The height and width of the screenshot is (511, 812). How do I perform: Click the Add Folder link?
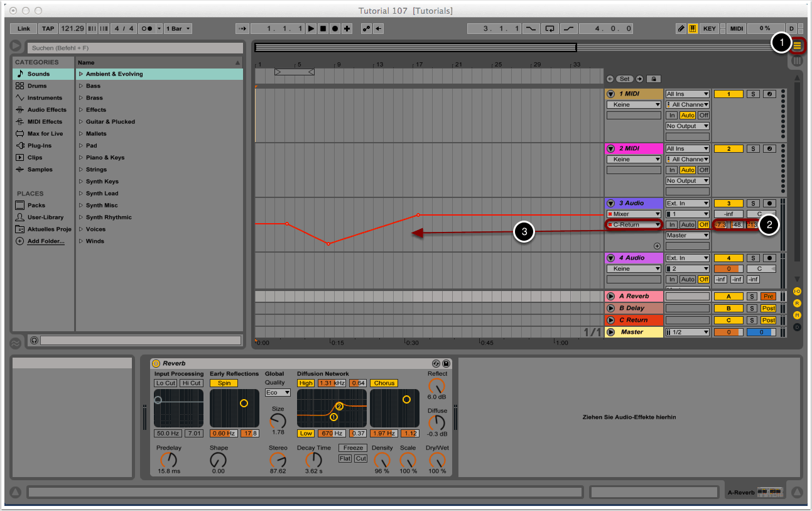45,241
